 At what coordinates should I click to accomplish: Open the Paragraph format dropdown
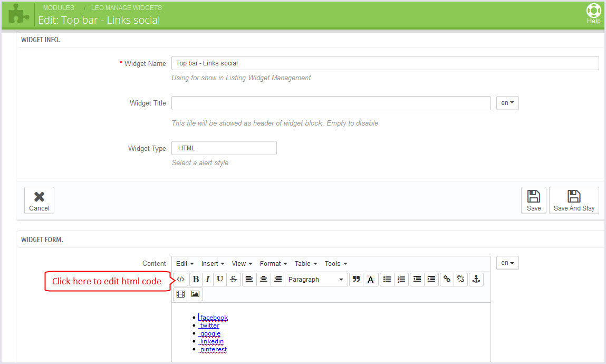click(x=316, y=280)
